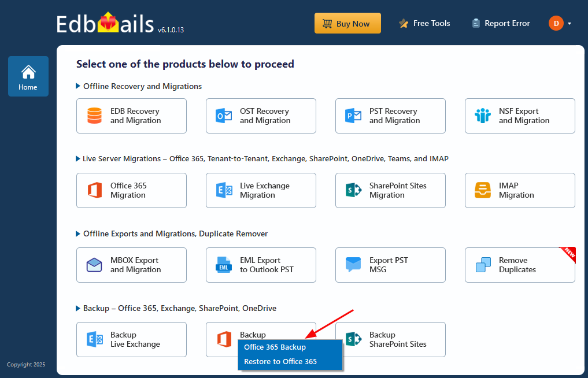The width and height of the screenshot is (588, 378).
Task: Open Export PST MSG product
Action: [x=390, y=265]
